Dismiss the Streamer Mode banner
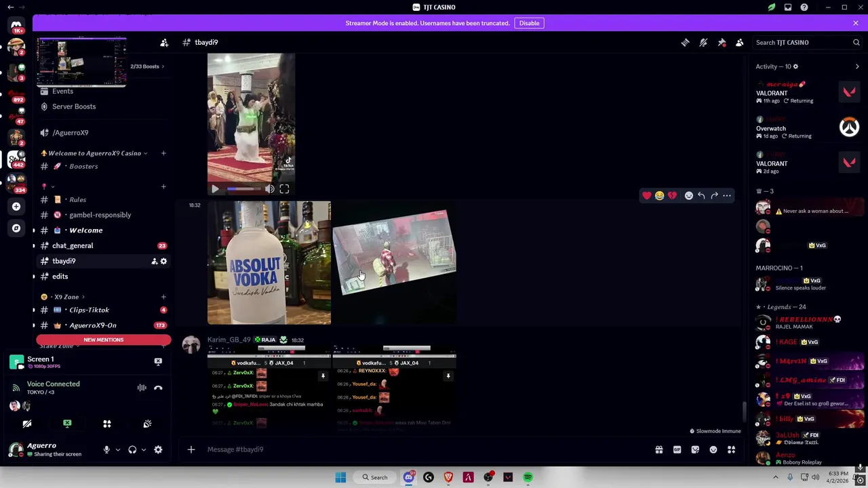 pyautogui.click(x=856, y=23)
